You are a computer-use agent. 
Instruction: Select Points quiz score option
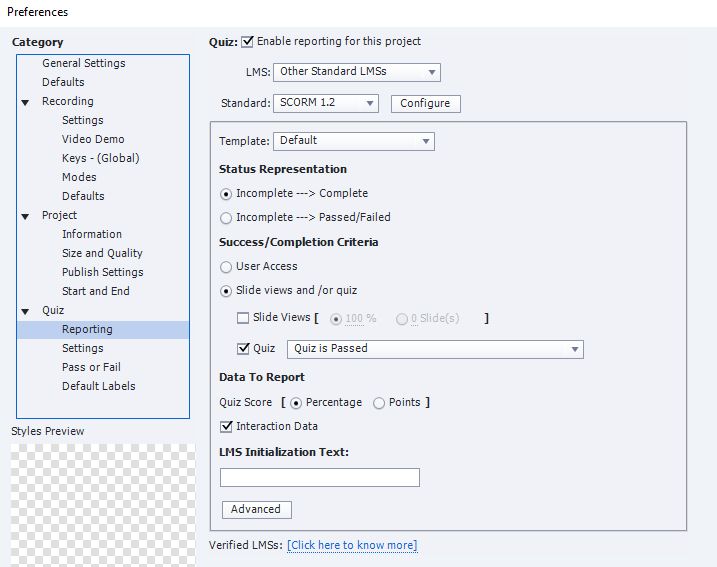[x=379, y=403]
